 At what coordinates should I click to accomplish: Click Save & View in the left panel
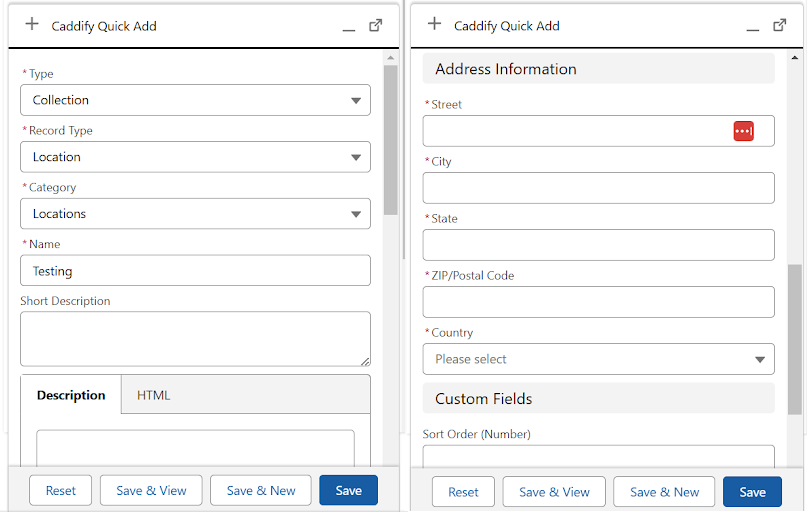151,490
